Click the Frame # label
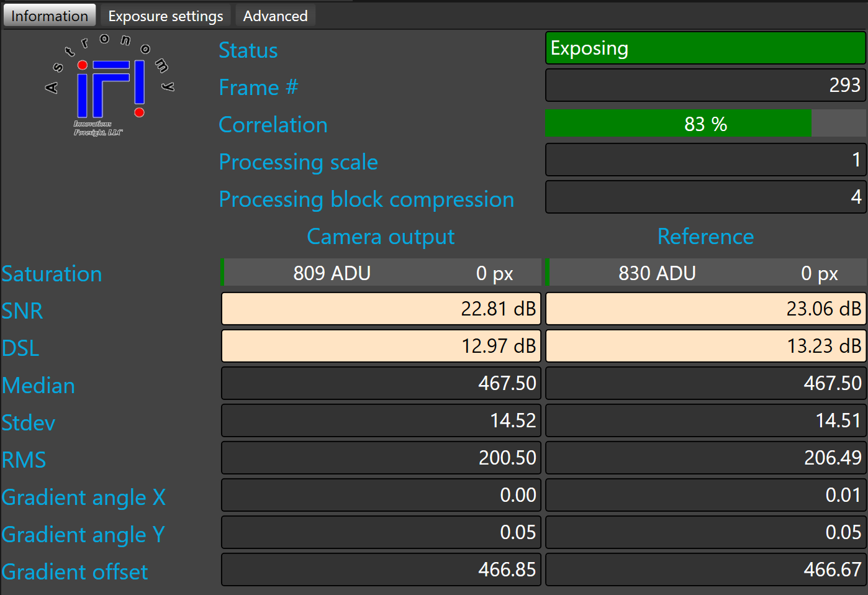 258,88
